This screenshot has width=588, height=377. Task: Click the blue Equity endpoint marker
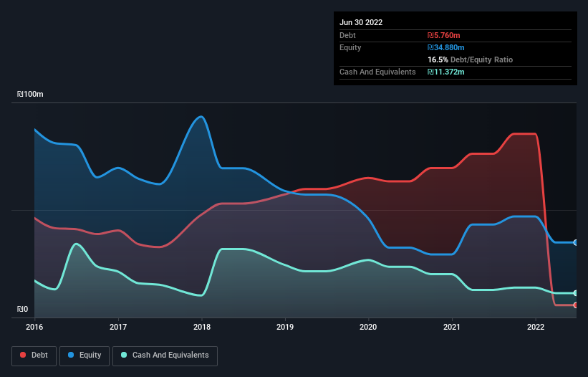click(x=576, y=243)
